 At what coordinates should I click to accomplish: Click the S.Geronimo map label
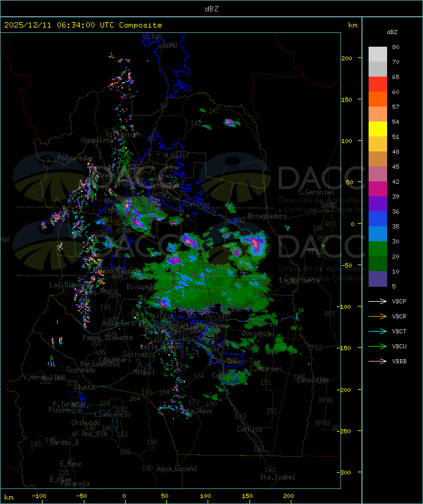click(316, 192)
